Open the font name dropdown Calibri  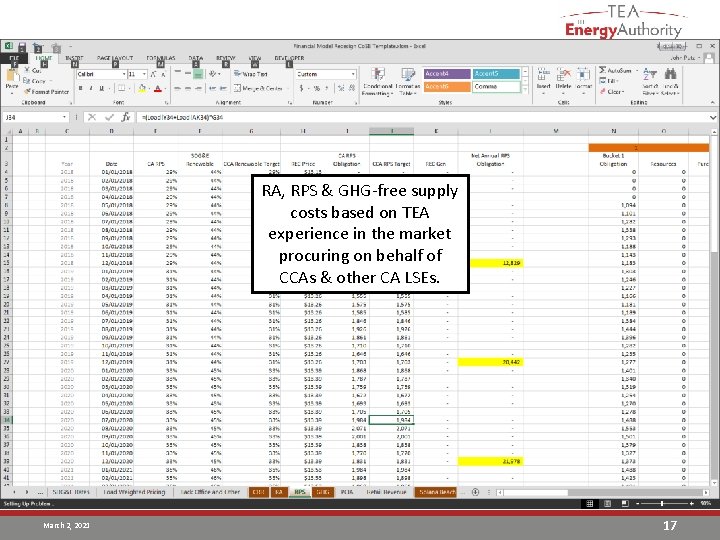pyautogui.click(x=124, y=74)
